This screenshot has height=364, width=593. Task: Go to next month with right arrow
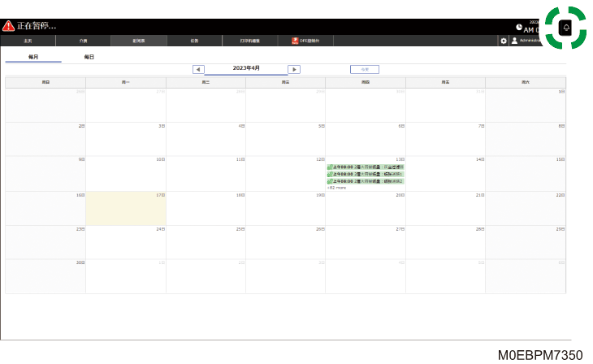click(x=294, y=69)
